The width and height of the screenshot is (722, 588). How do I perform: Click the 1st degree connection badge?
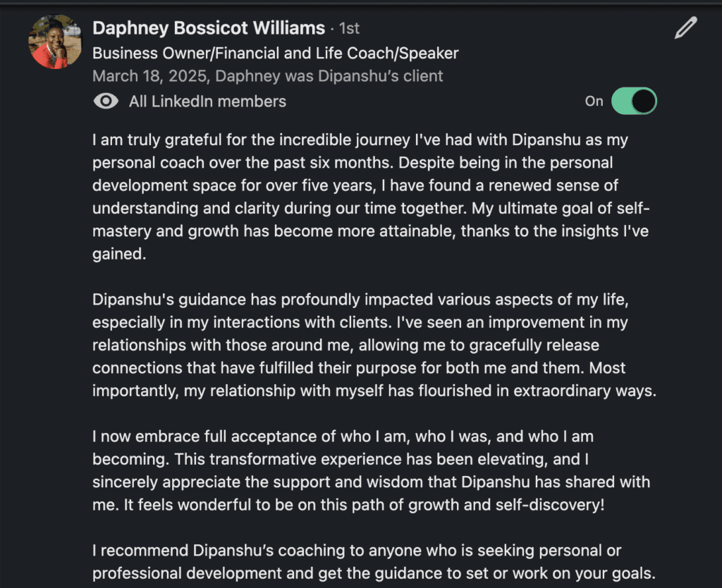click(x=349, y=28)
